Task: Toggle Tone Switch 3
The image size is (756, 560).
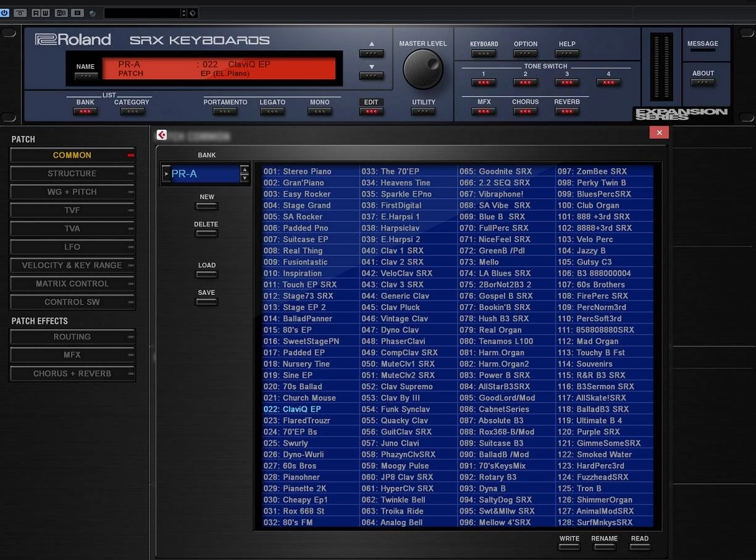Action: 567,83
